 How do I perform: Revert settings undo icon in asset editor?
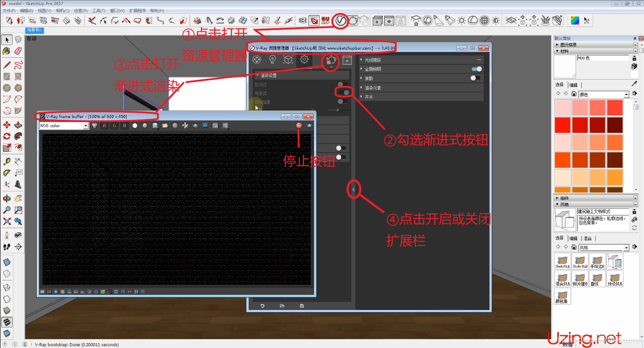[263, 306]
